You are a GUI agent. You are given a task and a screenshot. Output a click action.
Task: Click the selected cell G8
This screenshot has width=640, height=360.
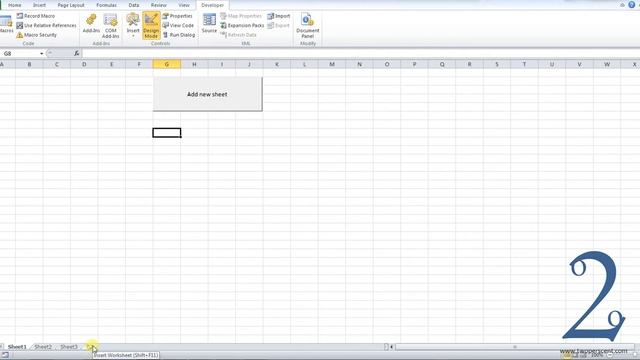coord(167,133)
